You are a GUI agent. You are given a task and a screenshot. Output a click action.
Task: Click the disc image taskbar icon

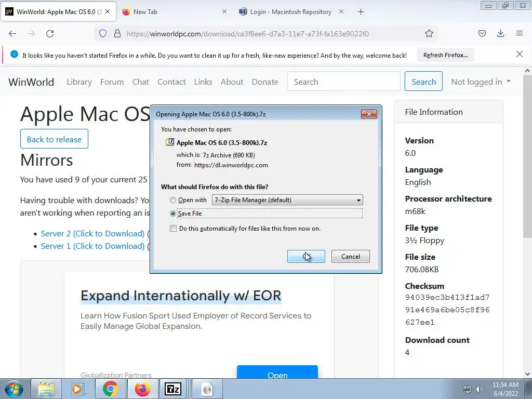[x=207, y=389]
